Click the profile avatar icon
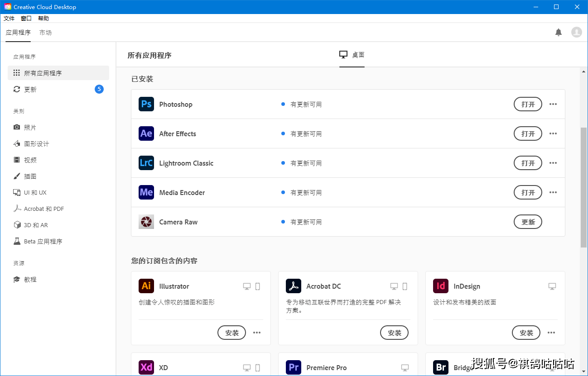 [x=576, y=32]
